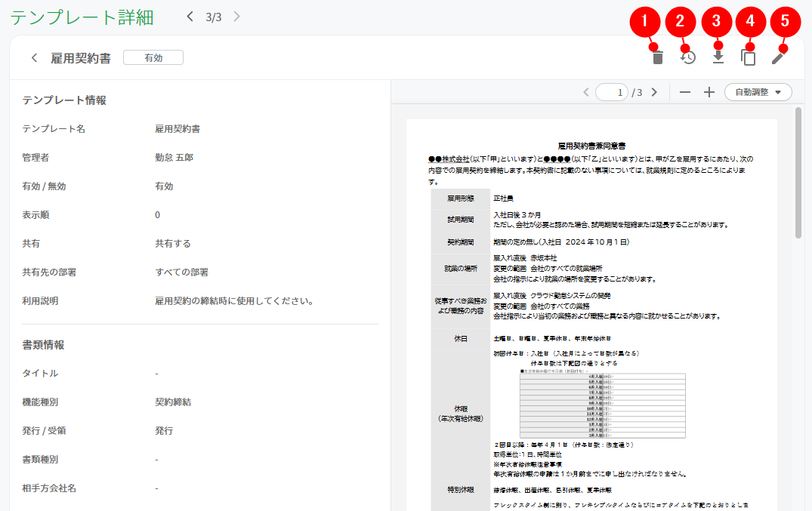
Task: Click the 発行 value for 発行 / 受領
Action: coord(164,431)
